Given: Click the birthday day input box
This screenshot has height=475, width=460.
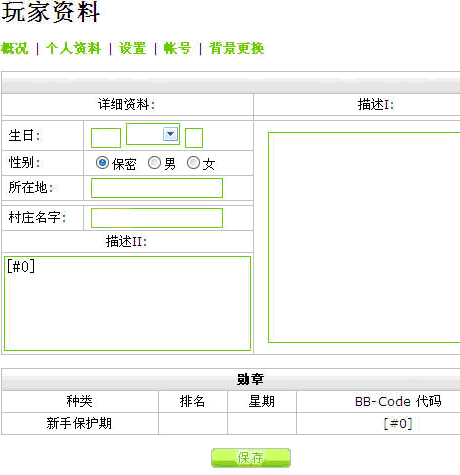Looking at the screenshot, I should pos(106,138).
